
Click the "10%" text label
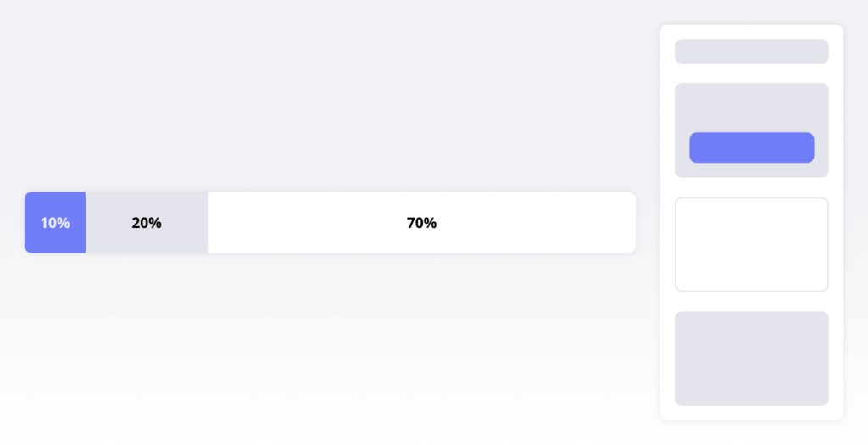click(55, 223)
